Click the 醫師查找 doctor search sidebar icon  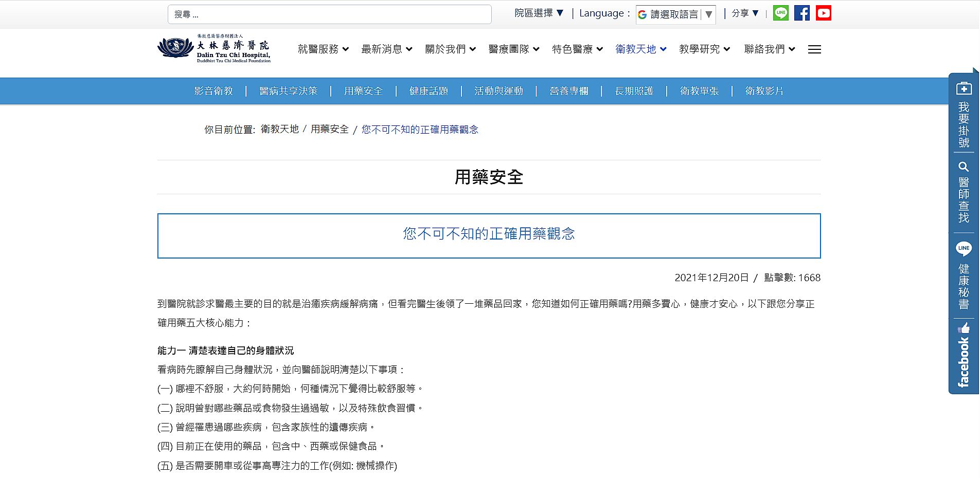click(x=964, y=192)
